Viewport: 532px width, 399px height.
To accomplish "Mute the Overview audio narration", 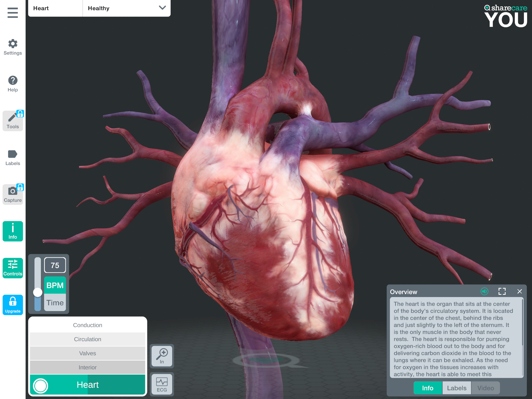I will 484,291.
